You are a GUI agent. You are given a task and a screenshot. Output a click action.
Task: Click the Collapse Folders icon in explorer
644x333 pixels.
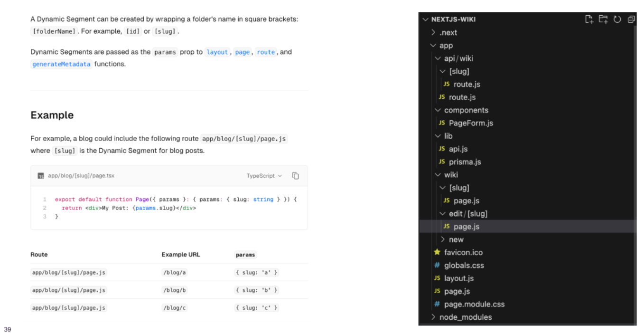[631, 19]
